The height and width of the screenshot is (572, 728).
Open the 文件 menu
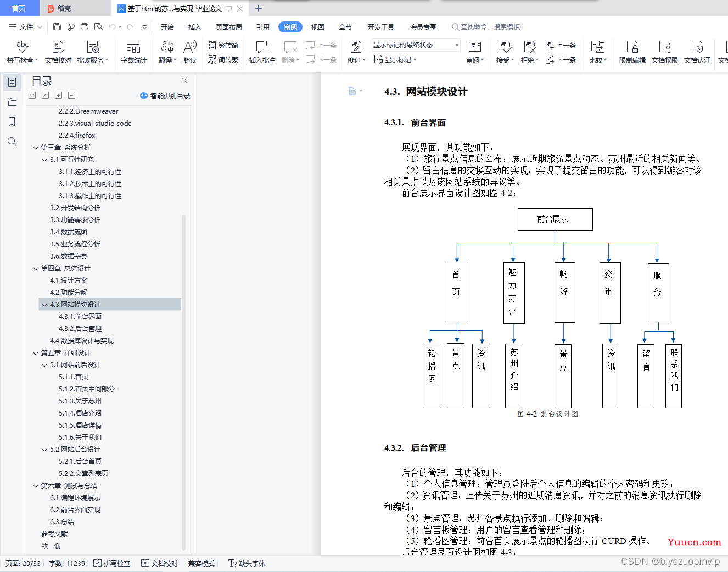coord(25,26)
